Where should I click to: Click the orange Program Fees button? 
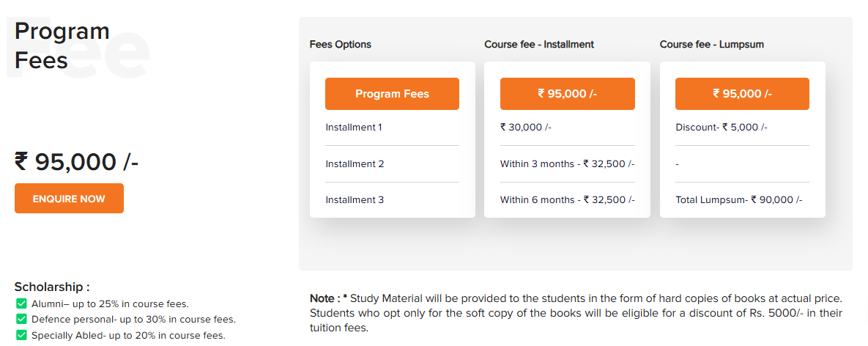392,94
